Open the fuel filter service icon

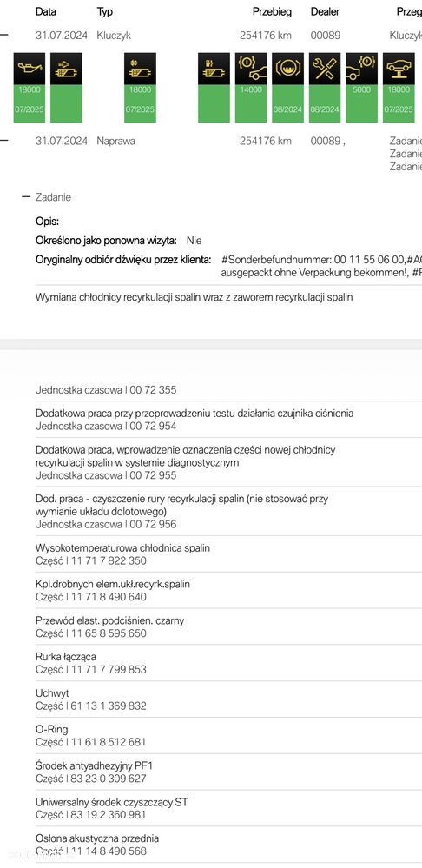coord(214,69)
